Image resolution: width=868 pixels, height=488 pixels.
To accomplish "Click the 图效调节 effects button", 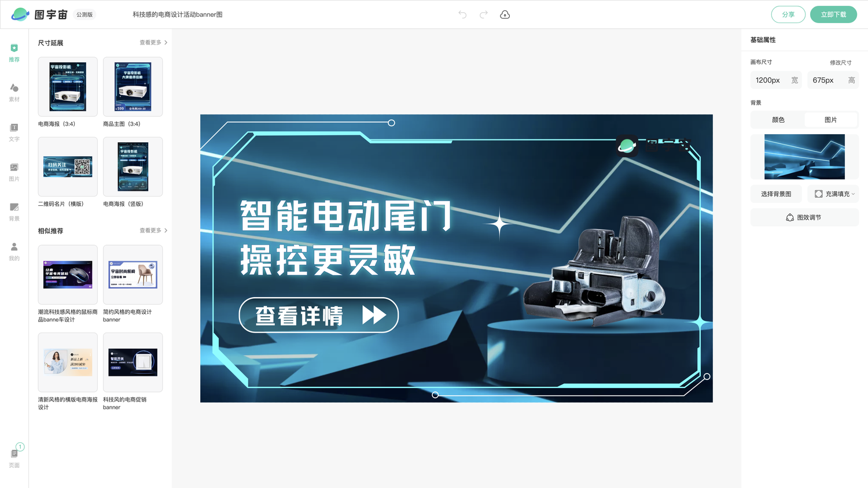I will (x=804, y=217).
